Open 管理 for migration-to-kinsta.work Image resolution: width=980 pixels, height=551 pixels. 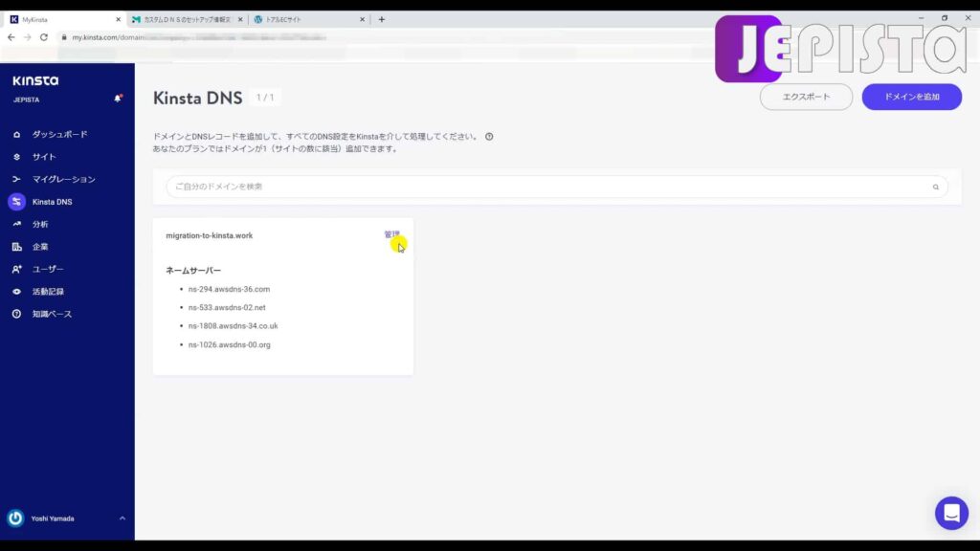click(390, 232)
